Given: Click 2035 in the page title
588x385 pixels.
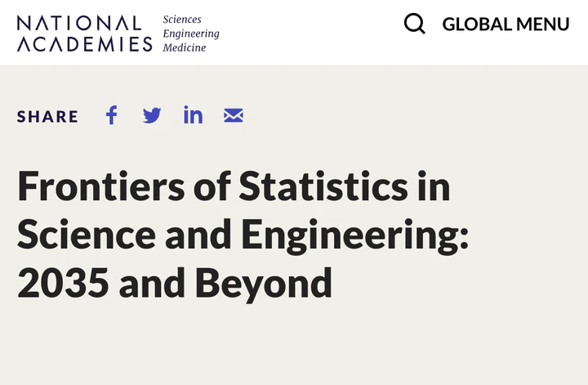Looking at the screenshot, I should coord(63,284).
